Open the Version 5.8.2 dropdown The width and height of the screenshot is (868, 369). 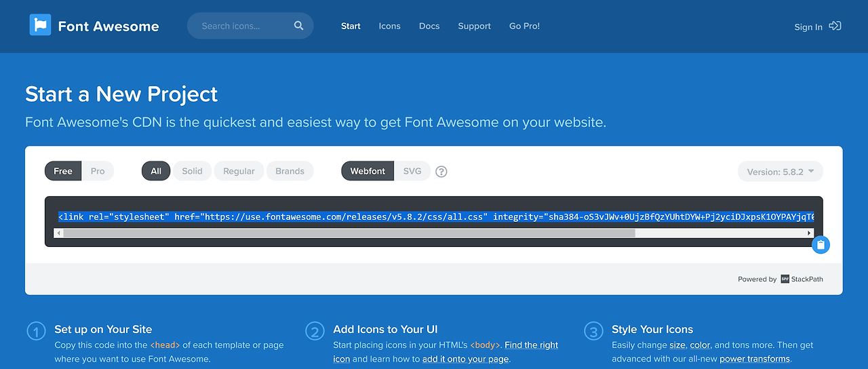tap(781, 172)
